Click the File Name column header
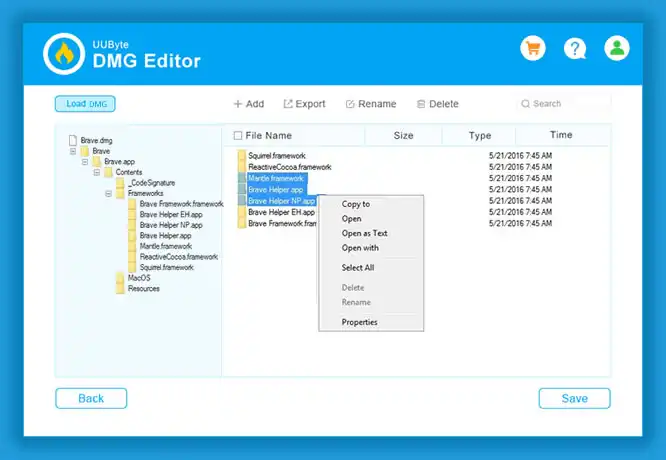The width and height of the screenshot is (666, 460). (x=268, y=135)
